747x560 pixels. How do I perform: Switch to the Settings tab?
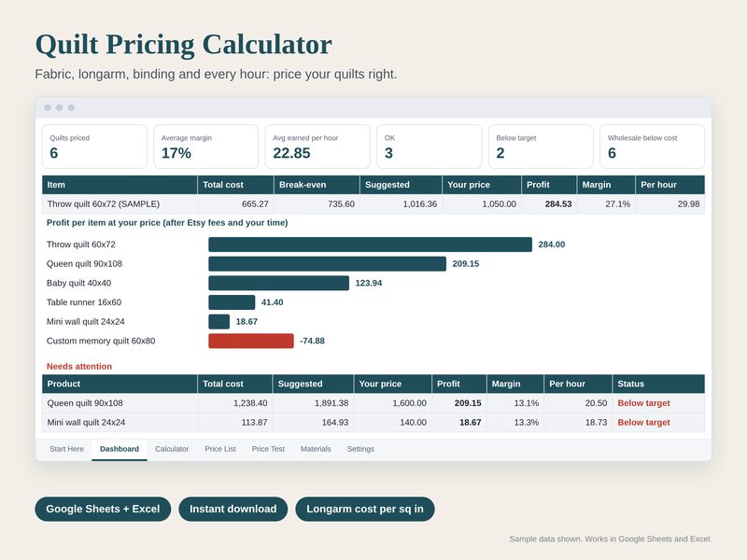pos(360,449)
